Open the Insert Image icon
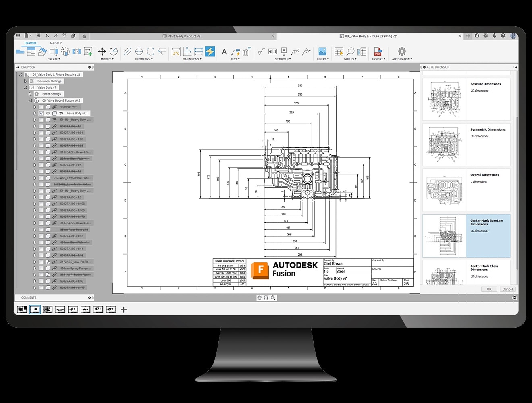The image size is (532, 403). [x=322, y=51]
